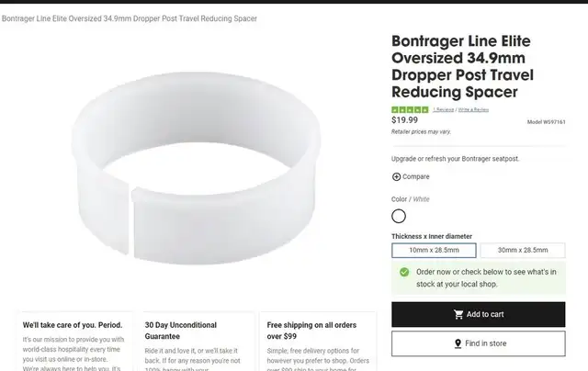Image resolution: width=588 pixels, height=371 pixels.
Task: Open the 'We'll take care of you' card
Action: click(x=74, y=342)
